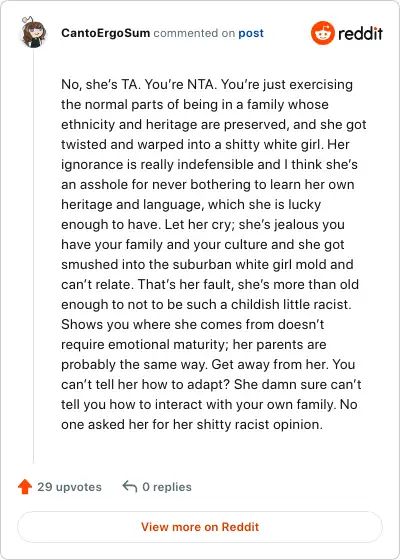Click the line starting "enough to have. Let her cry"
This screenshot has width=400, height=560.
click(203, 225)
